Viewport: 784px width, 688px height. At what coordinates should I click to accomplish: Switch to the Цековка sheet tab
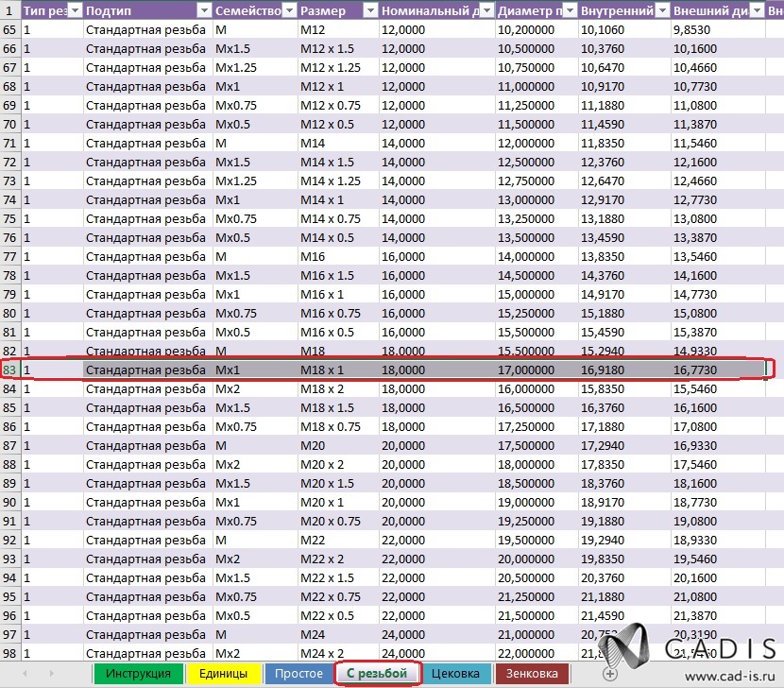pyautogui.click(x=455, y=674)
